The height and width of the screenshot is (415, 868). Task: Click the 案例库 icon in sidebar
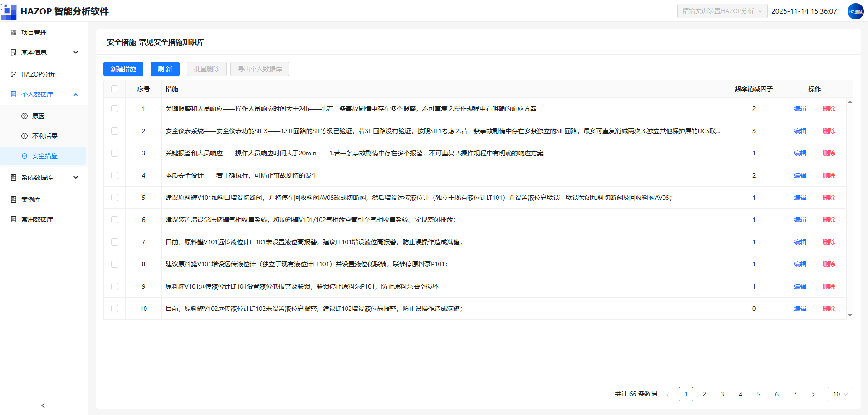click(14, 199)
